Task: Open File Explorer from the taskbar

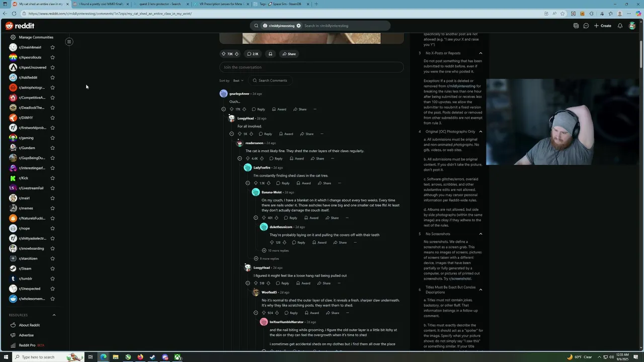Action: click(116, 357)
